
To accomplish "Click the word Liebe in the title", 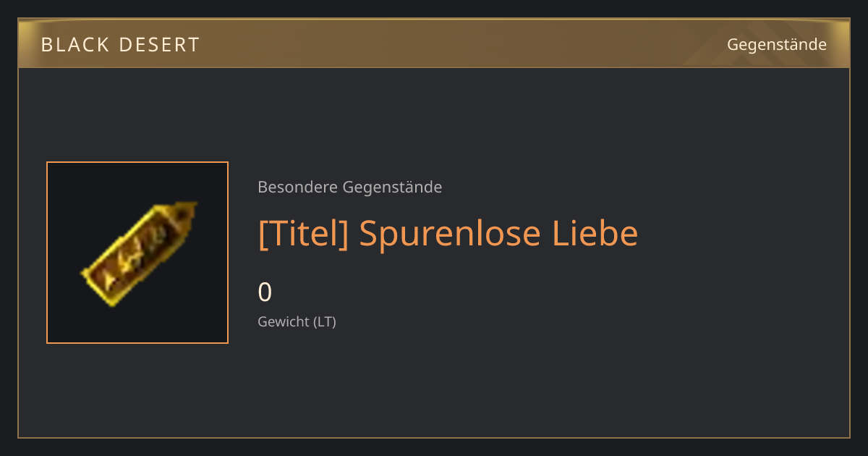I will (x=595, y=234).
